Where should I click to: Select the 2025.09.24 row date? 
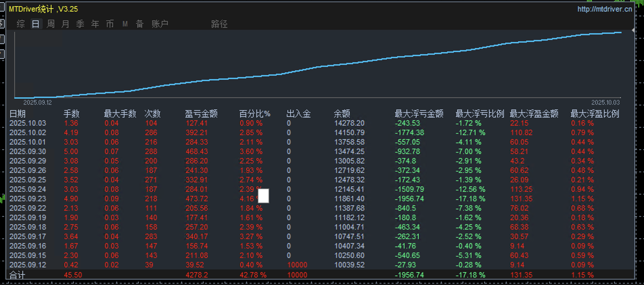(28, 189)
